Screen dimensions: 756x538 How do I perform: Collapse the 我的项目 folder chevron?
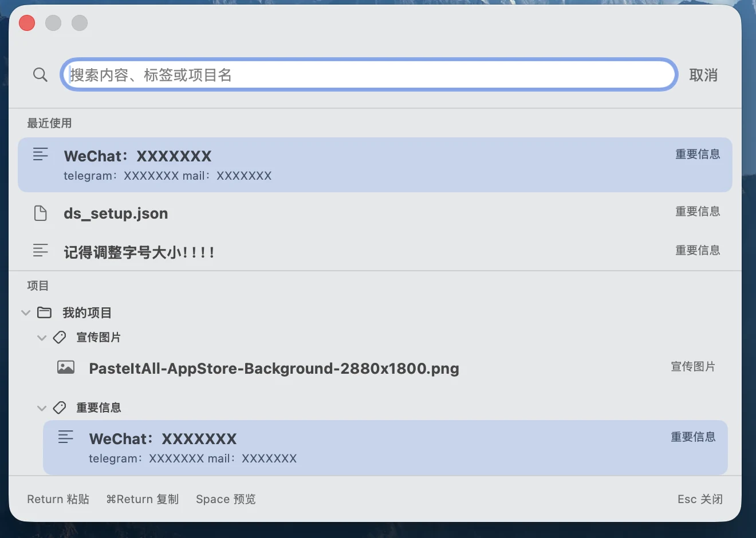[x=25, y=313]
